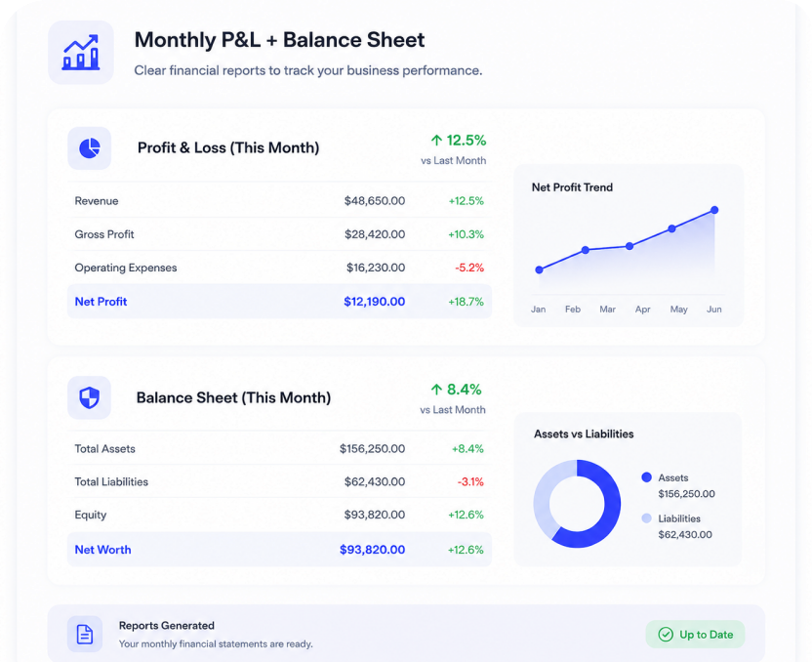Click the -5.2% expenses change
The width and height of the screenshot is (812, 662).
tap(469, 268)
